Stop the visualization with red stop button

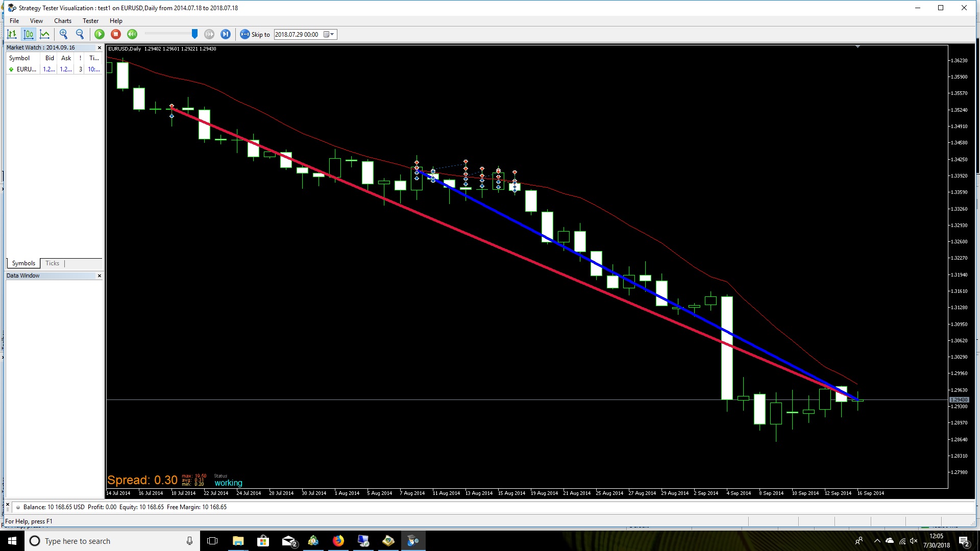(116, 34)
